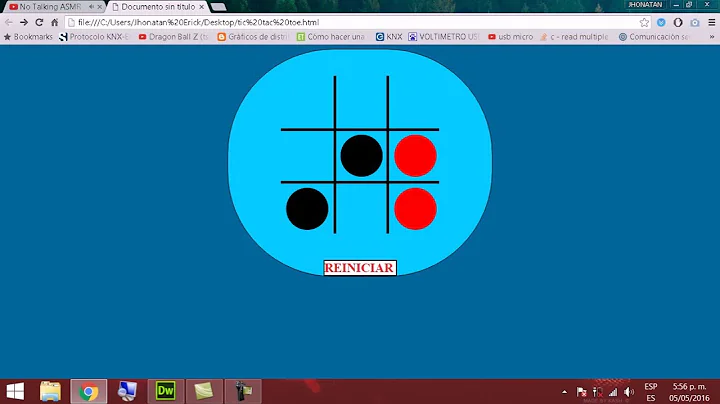This screenshot has height=404, width=720.
Task: Select the Documento sin título tab
Action: (158, 7)
